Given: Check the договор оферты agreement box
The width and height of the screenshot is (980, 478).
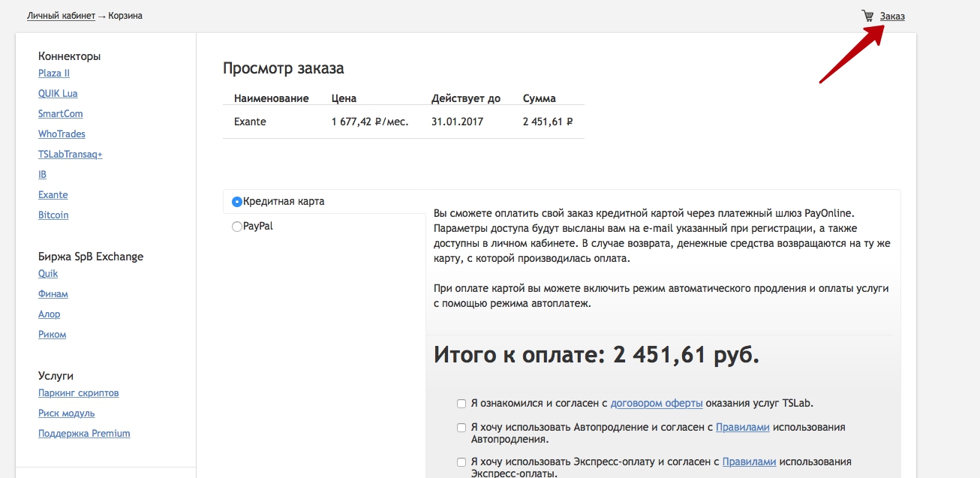Looking at the screenshot, I should 461,404.
